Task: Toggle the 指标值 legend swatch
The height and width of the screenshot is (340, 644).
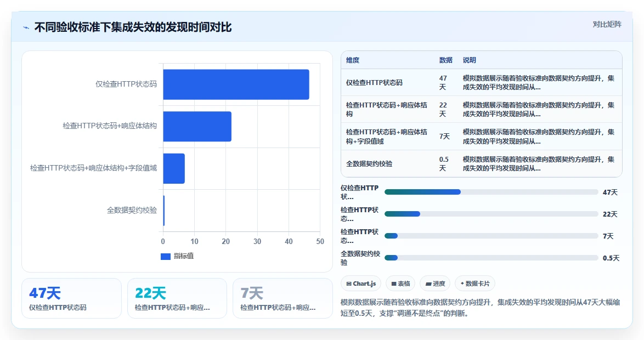Action: [166, 256]
